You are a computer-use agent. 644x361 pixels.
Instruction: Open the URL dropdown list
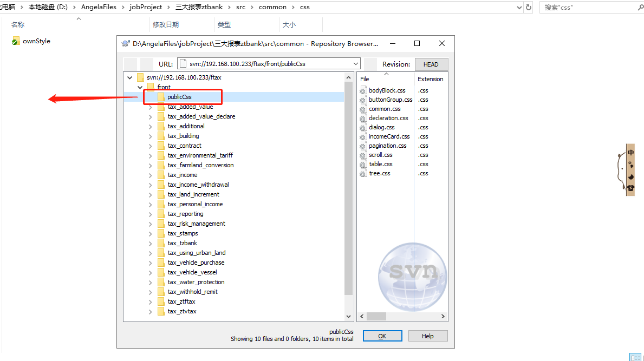click(x=355, y=63)
